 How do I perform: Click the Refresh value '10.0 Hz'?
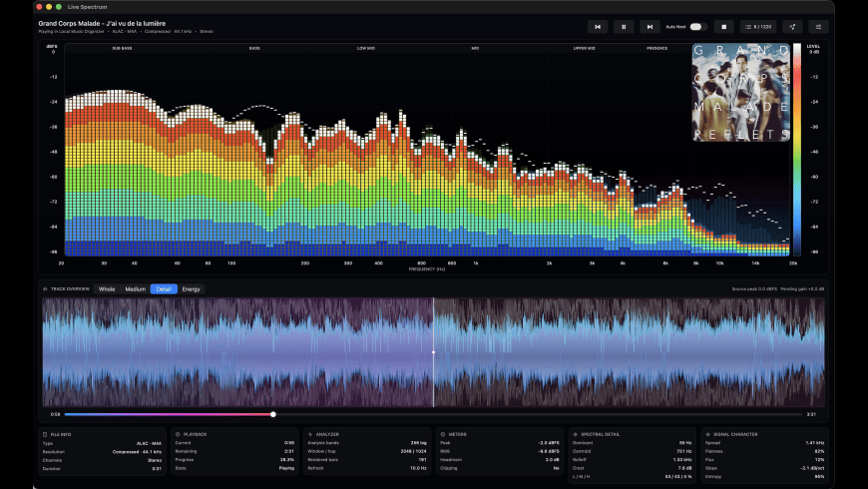(418, 468)
